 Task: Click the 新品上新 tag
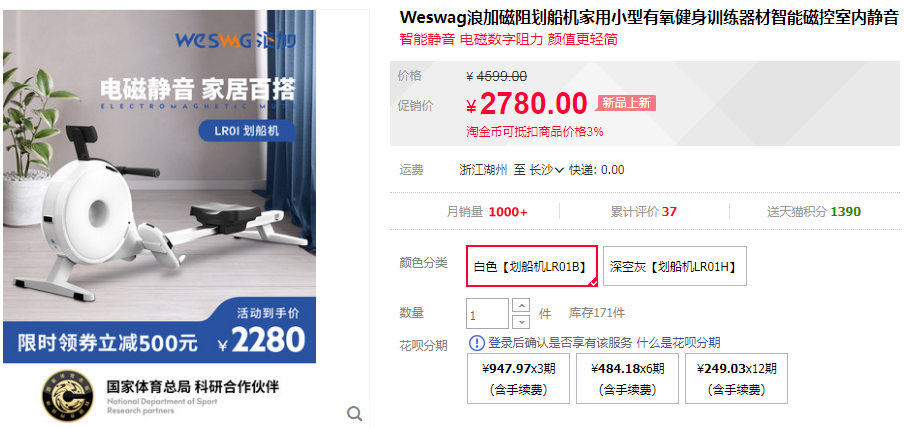click(627, 103)
